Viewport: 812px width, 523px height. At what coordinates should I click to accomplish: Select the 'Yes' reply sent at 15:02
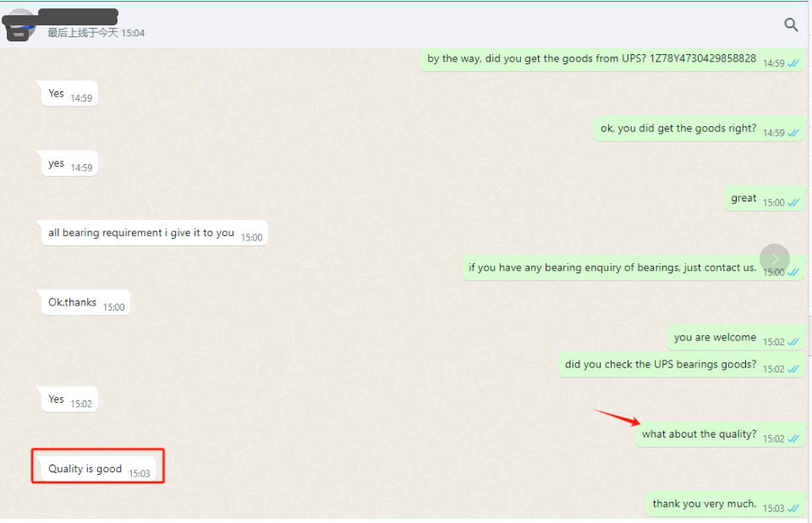[57, 399]
